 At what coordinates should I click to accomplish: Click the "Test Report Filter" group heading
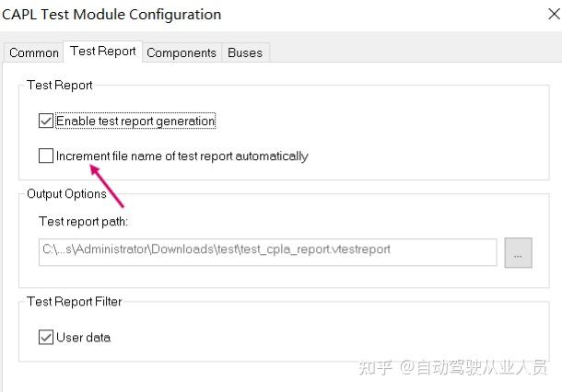pos(75,302)
